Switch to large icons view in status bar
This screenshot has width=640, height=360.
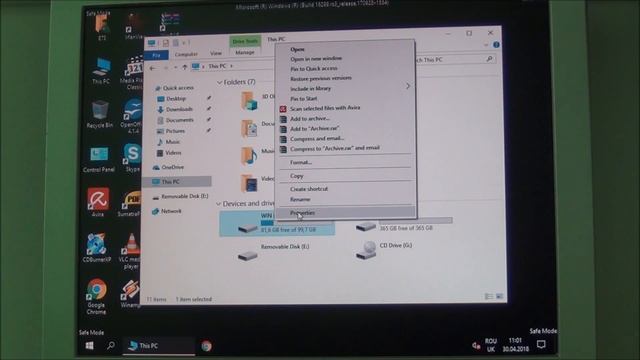tap(499, 296)
